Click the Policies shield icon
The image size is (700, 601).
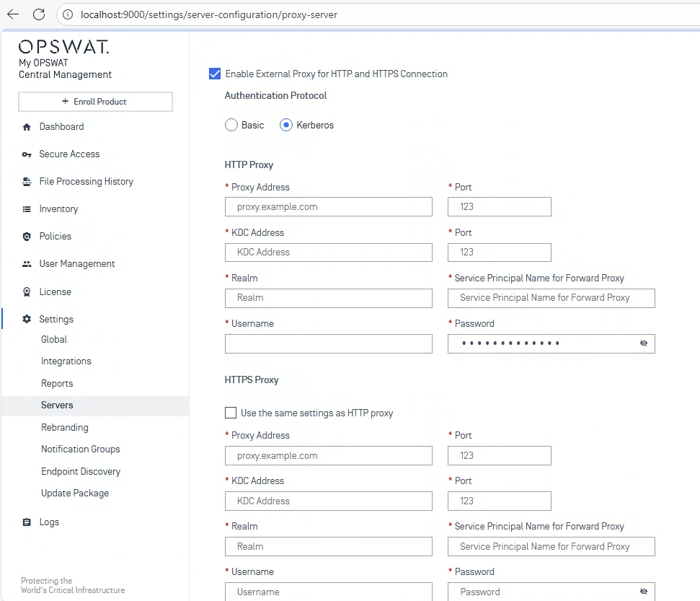[x=27, y=237]
